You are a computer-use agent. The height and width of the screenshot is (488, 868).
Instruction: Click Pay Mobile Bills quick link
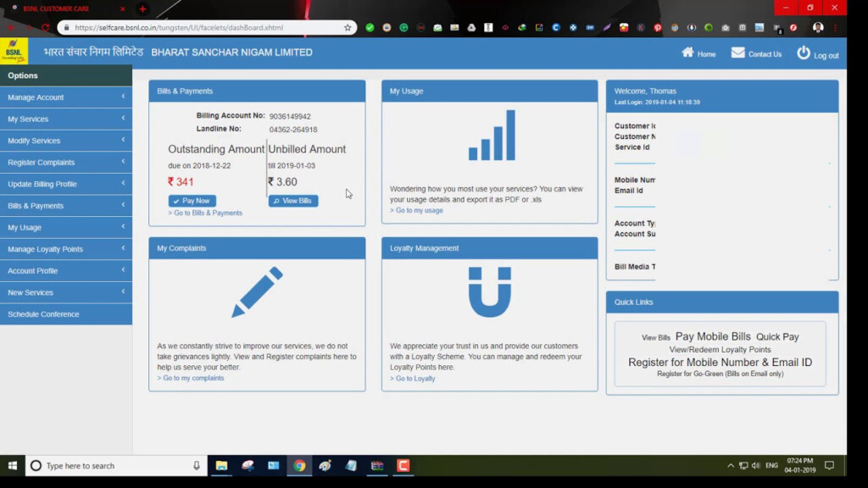point(713,336)
